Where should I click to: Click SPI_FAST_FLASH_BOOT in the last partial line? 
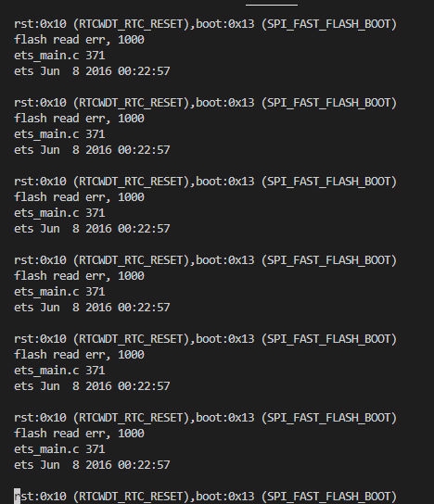tap(329, 497)
